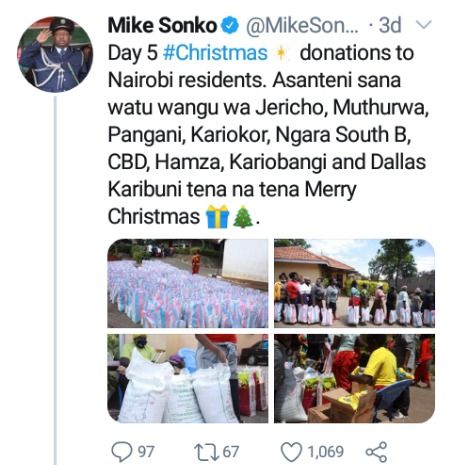Image resolution: width=452 pixels, height=465 pixels.
Task: Open photo of residents queueing with bags
Action: [x=354, y=283]
